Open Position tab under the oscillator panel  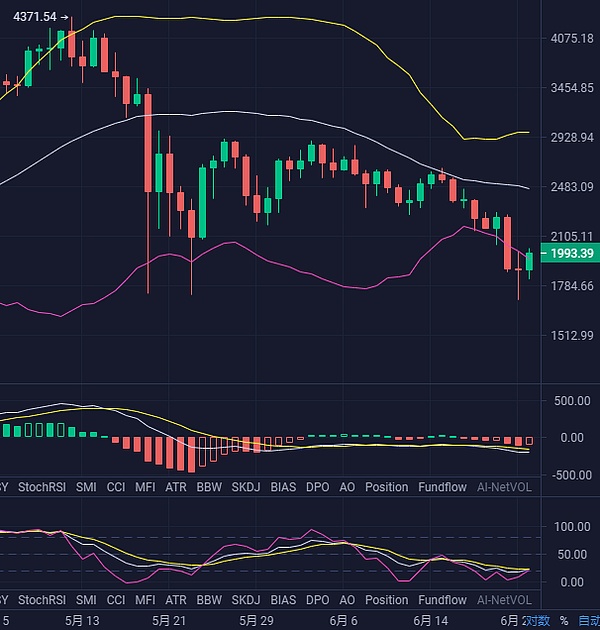click(386, 600)
